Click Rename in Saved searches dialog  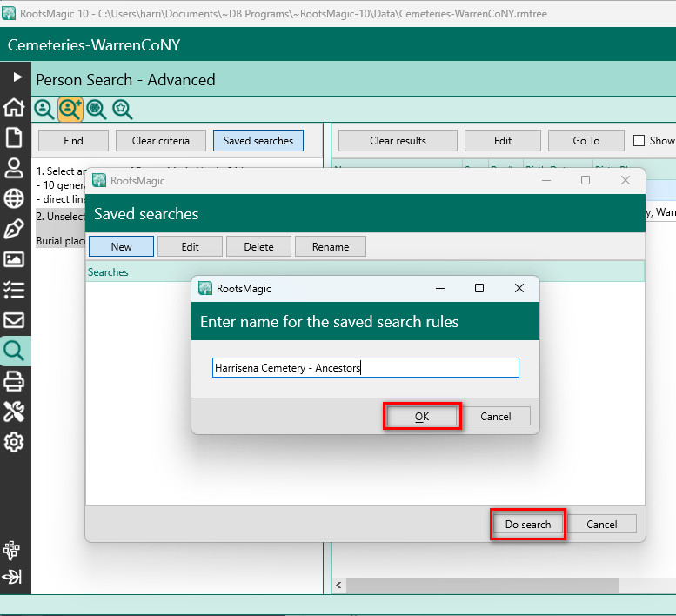pyautogui.click(x=331, y=246)
